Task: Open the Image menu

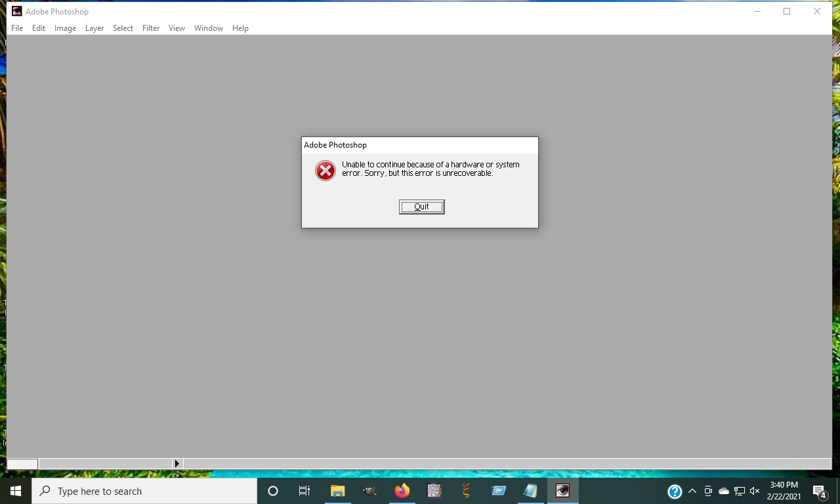Action: coord(65,28)
